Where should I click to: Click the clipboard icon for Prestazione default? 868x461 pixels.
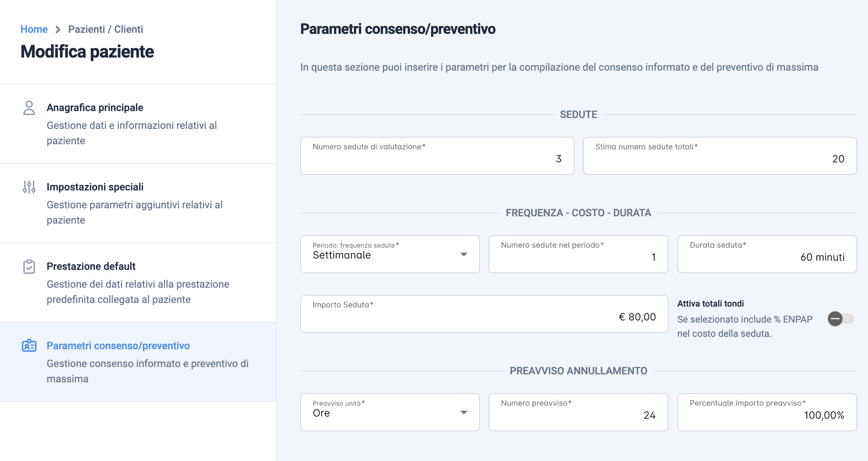coord(29,267)
